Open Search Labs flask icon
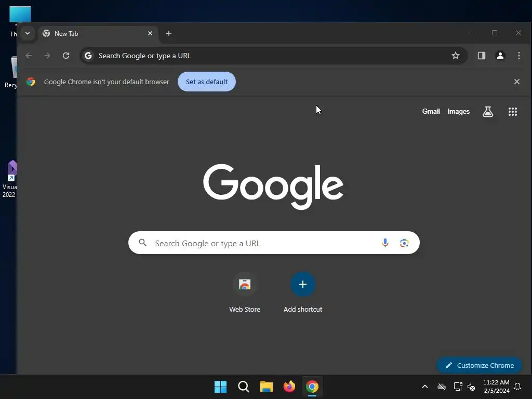Viewport: 532px width, 399px height. pos(487,111)
